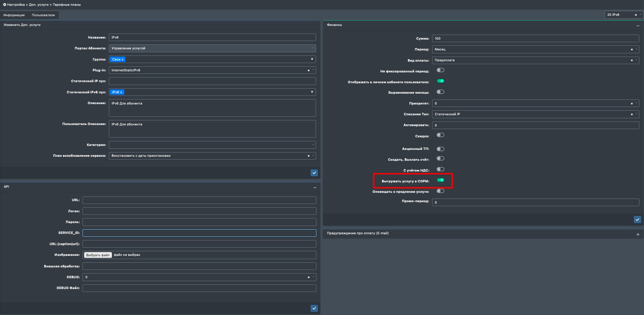Enable Акционный ТП switch

[440, 149]
